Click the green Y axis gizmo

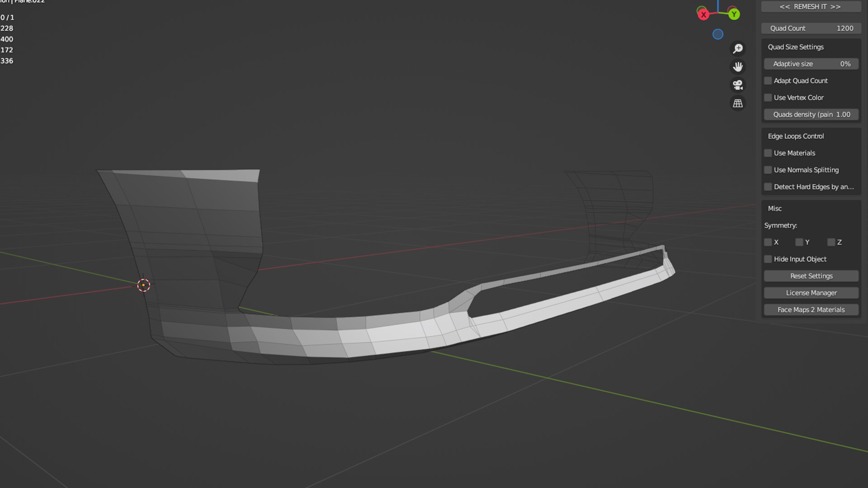click(x=734, y=14)
